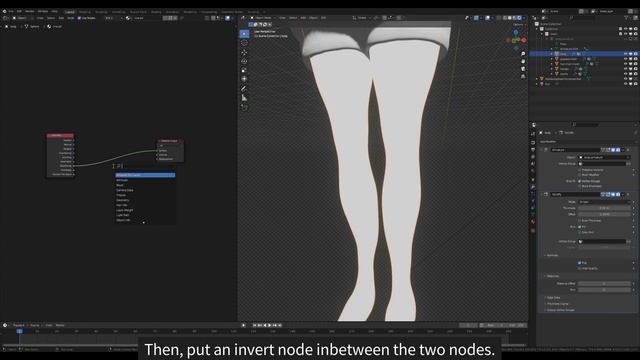Hide the selected outliner object via eye icon
The image size is (640, 360).
point(625,54)
